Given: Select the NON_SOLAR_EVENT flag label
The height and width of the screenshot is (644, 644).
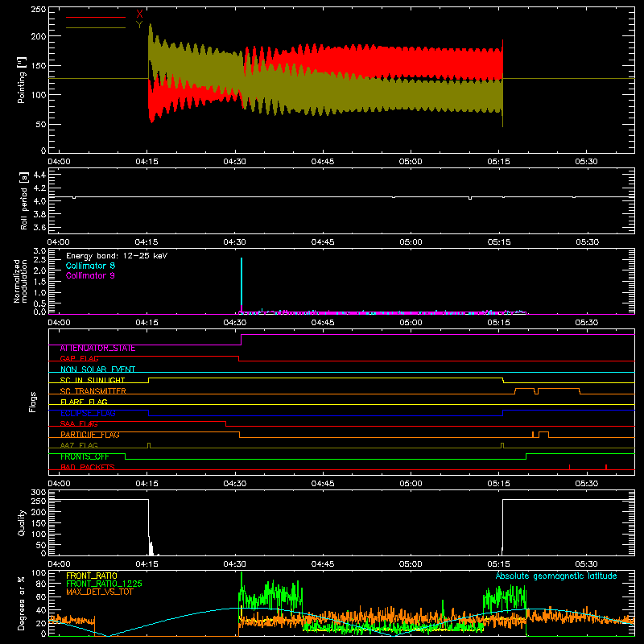Looking at the screenshot, I should (97, 369).
